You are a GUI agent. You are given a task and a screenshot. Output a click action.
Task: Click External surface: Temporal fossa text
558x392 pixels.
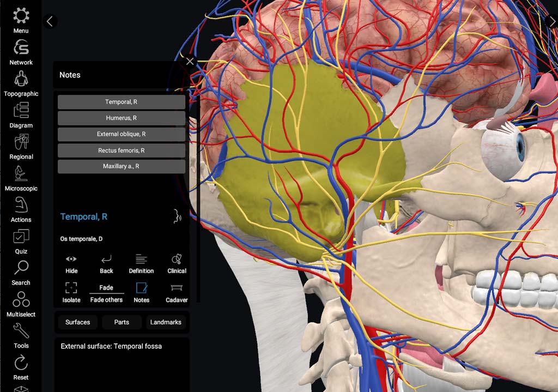(x=111, y=346)
